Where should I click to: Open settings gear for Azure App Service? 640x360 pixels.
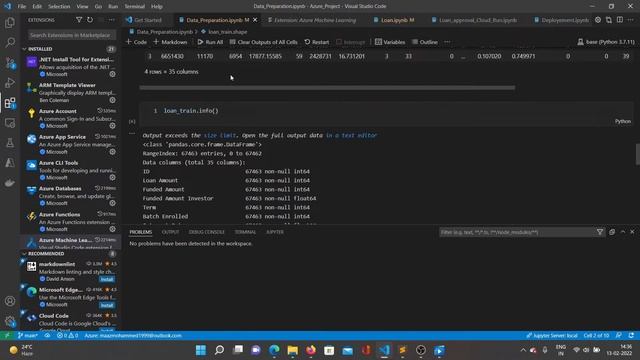(112, 151)
